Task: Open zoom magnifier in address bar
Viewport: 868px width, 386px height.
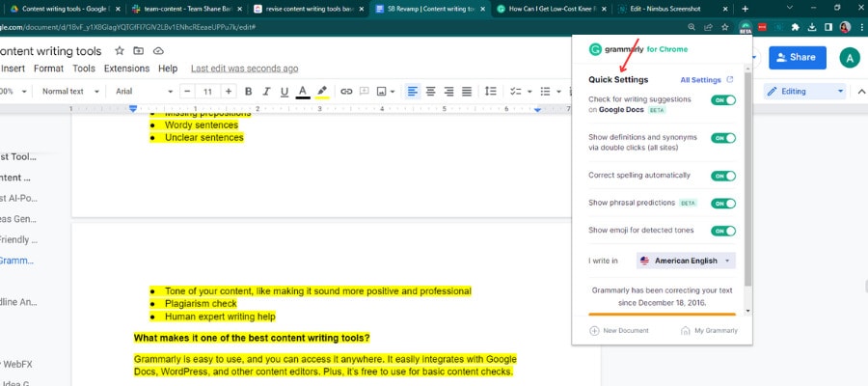Action: 692,27
